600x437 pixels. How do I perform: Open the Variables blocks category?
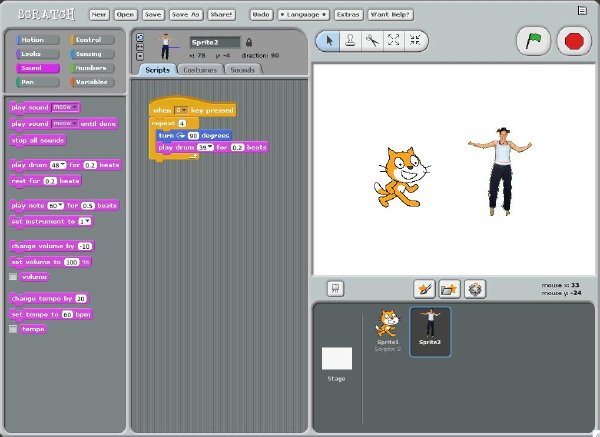point(92,82)
